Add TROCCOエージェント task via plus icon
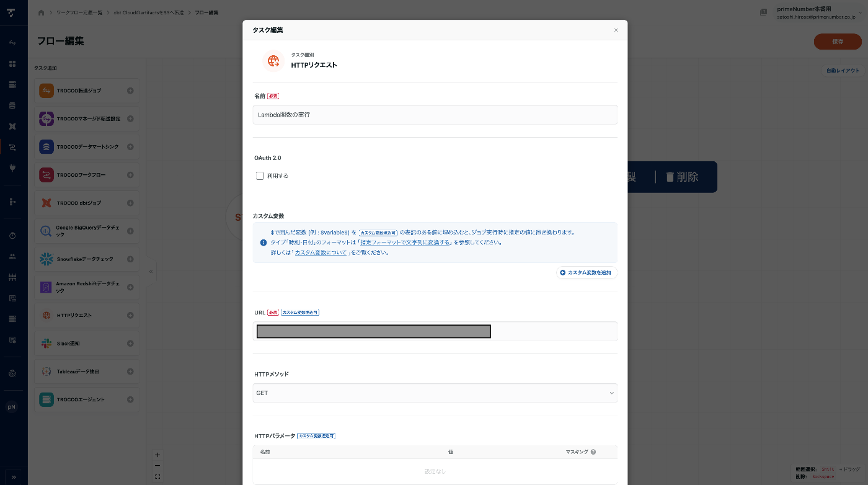 pos(130,399)
